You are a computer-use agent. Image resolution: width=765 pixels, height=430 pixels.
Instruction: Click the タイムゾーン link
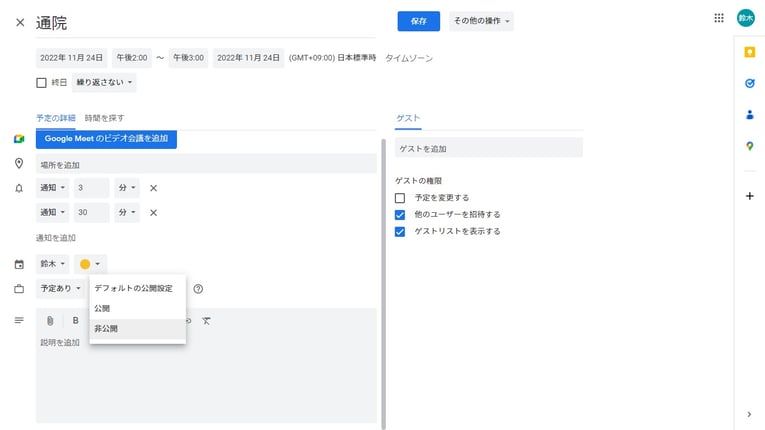409,58
